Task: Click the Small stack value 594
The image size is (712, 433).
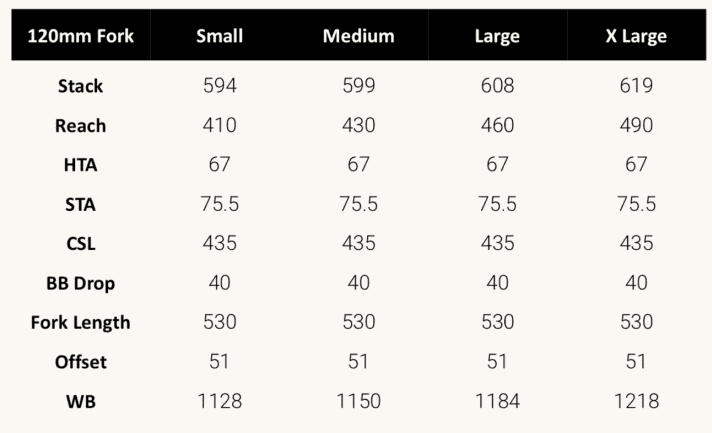Action: click(220, 86)
